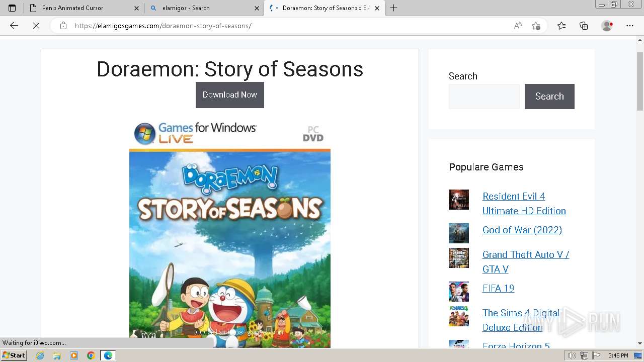Click the network tray icon

pyautogui.click(x=584, y=355)
